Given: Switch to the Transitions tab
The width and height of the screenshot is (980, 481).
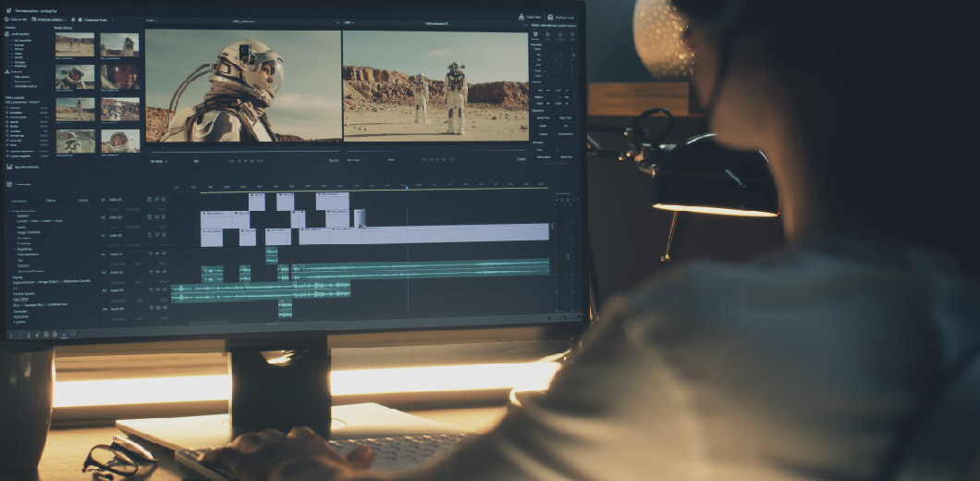Looking at the screenshot, I should pyautogui.click(x=19, y=200).
